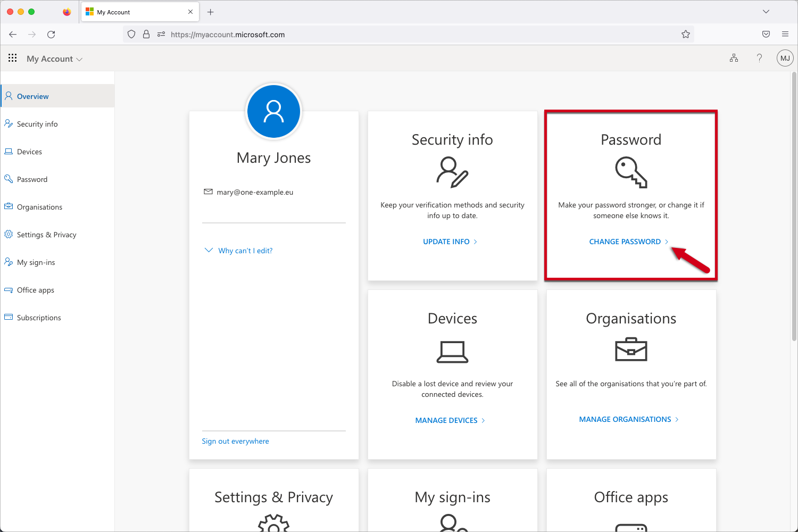Screen dimensions: 798x532
Task: Click the CHANGE PASSWORD link
Action: click(x=626, y=241)
